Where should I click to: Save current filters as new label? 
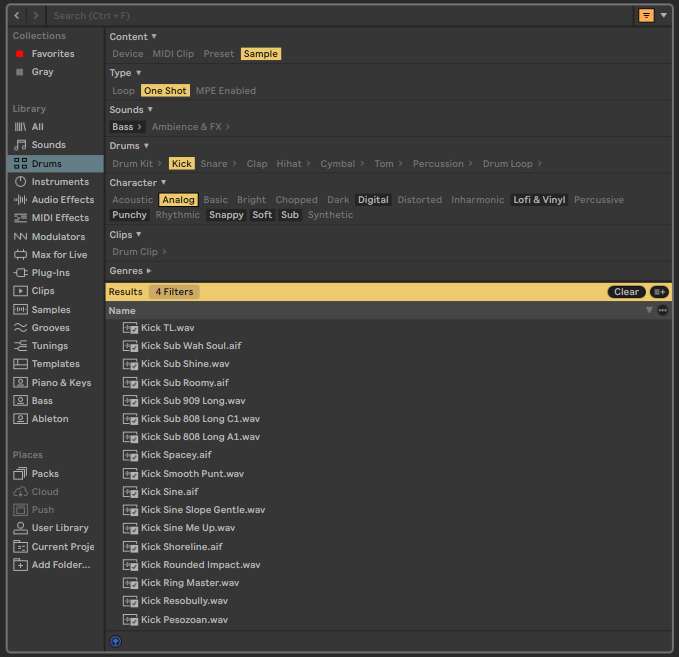[x=660, y=292]
